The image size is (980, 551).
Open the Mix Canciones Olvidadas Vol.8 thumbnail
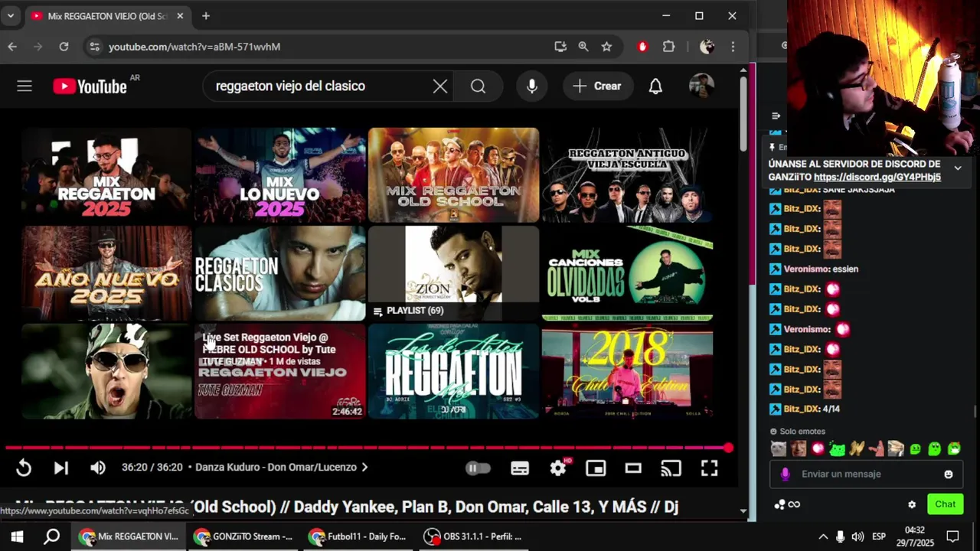tap(627, 273)
